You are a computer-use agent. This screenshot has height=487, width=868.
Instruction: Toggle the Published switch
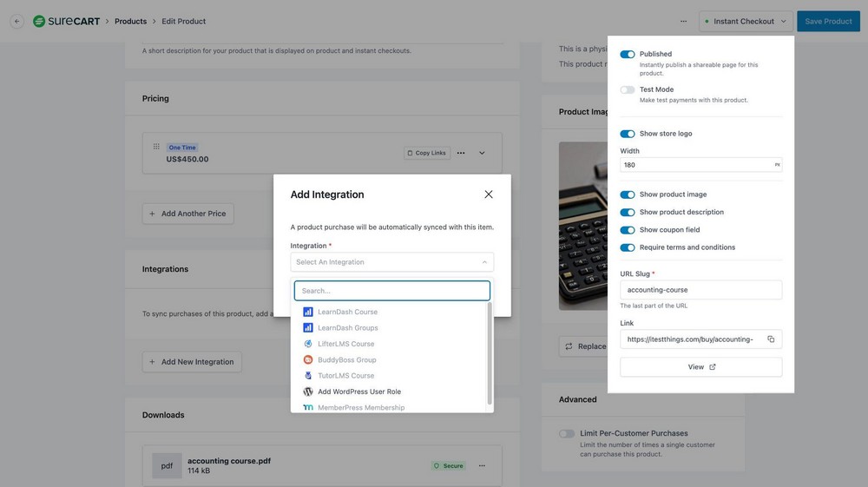(x=628, y=54)
